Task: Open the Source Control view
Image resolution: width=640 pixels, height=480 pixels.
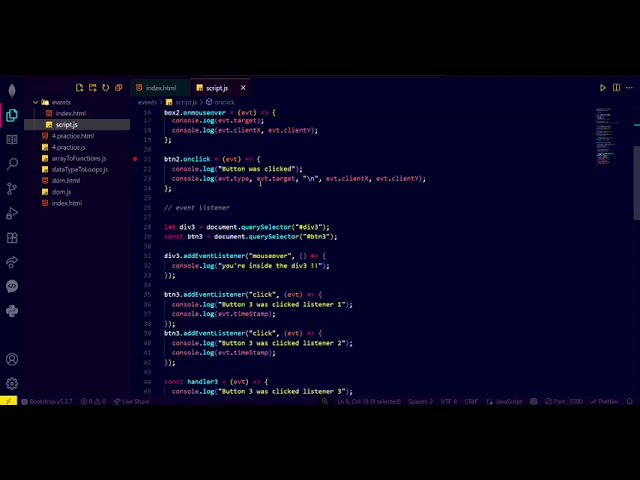Action: (x=12, y=189)
